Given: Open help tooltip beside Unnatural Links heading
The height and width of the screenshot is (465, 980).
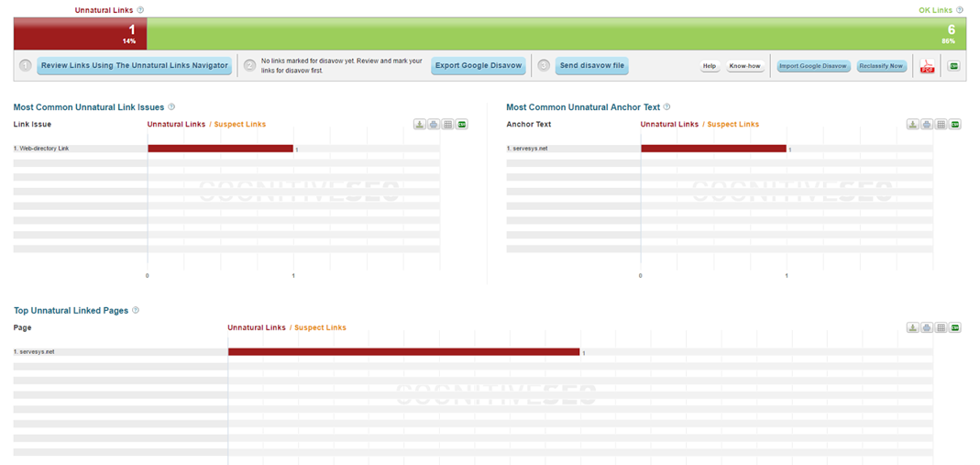Looking at the screenshot, I should 140,10.
